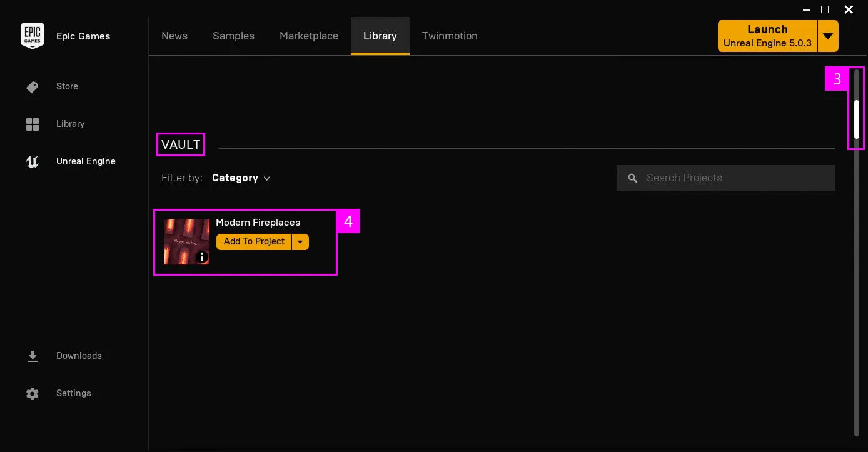Click Add To Project for Modern Fireplaces
Screen dimensions: 868x452
(x=254, y=242)
